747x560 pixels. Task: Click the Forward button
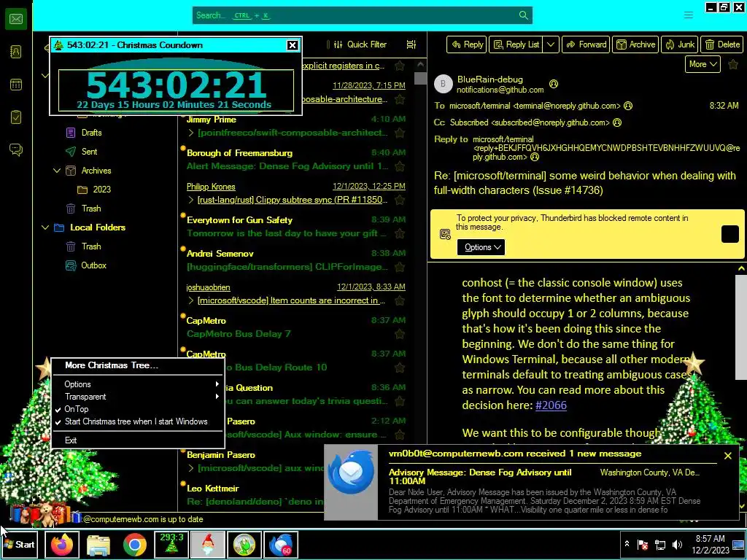pos(586,44)
